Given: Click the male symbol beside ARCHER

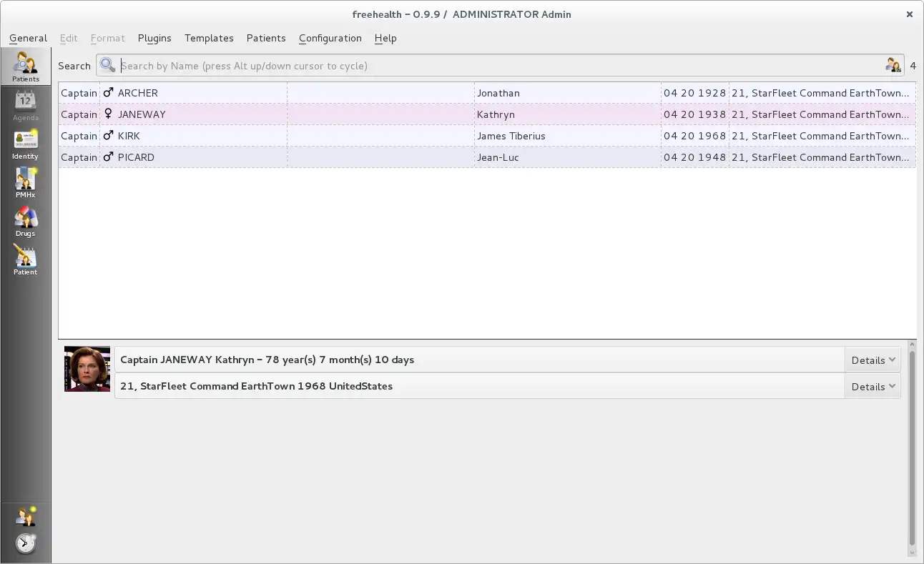Looking at the screenshot, I should [x=109, y=93].
